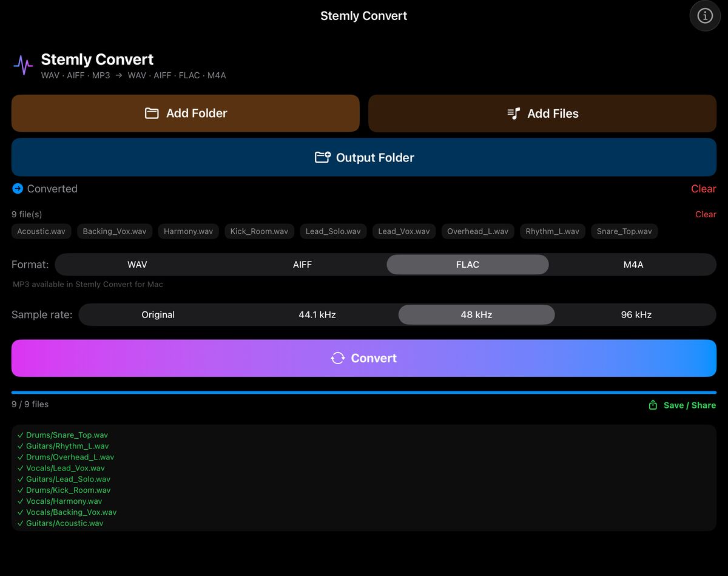Choose the WAV output format
The image size is (728, 576).
click(x=138, y=265)
